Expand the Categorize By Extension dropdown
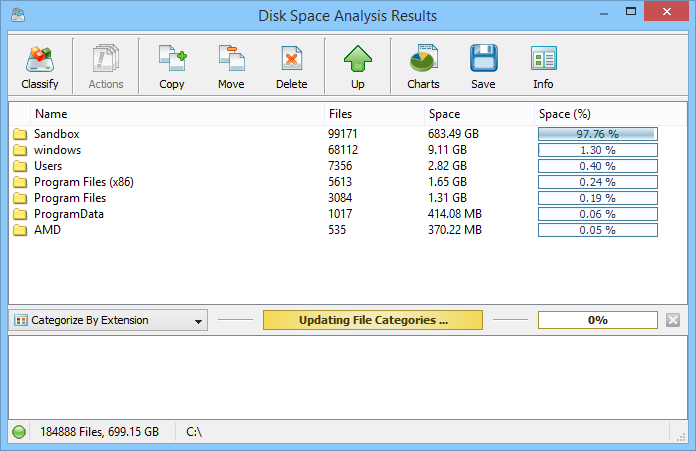The image size is (696, 451). coord(108,320)
